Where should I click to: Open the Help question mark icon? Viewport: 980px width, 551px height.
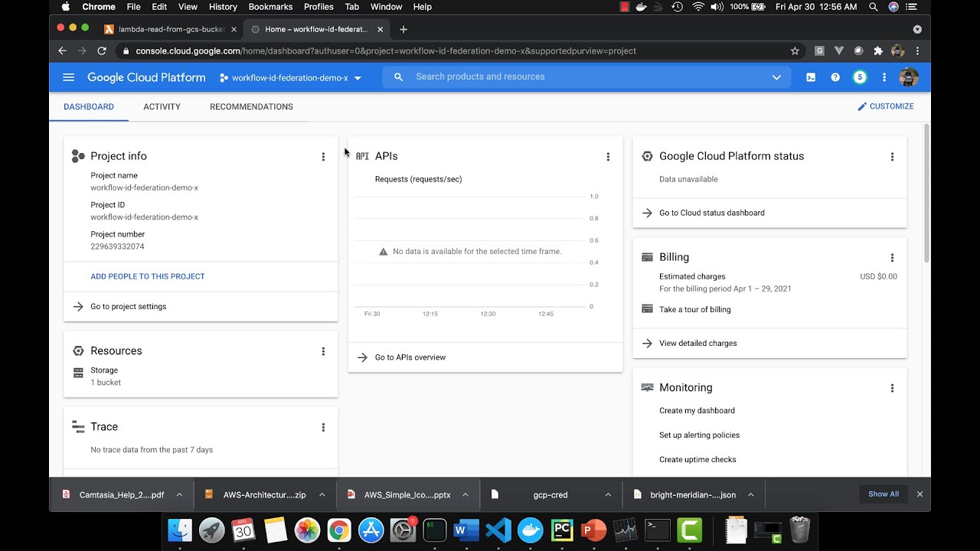[835, 77]
